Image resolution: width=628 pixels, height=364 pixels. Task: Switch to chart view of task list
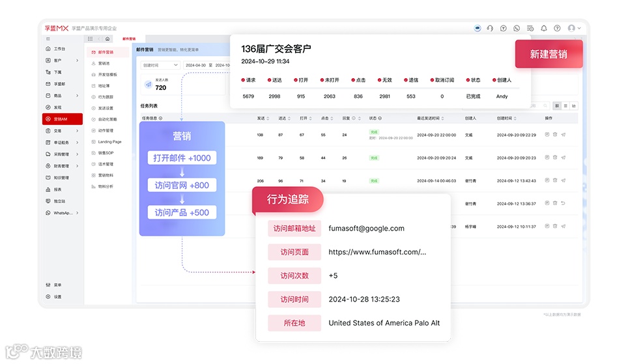(574, 105)
